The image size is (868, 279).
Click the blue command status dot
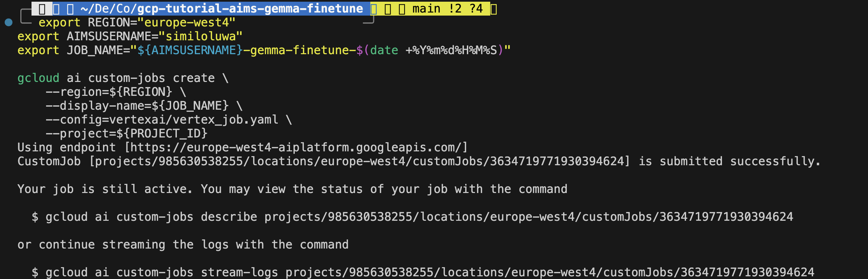tap(9, 22)
